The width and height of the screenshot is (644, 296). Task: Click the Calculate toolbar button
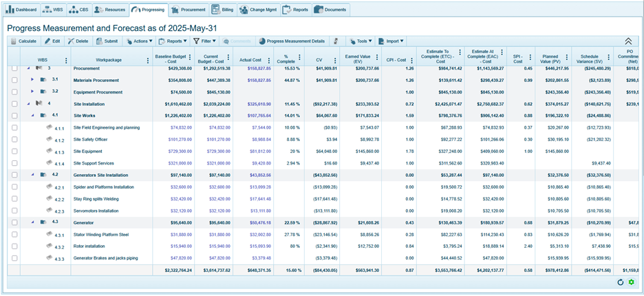tap(23, 41)
